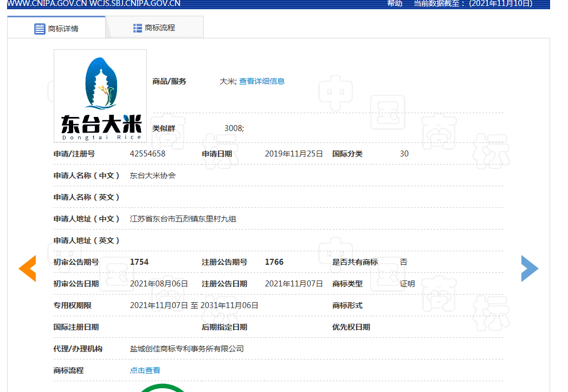Select the exclusive right period date range

click(x=194, y=305)
